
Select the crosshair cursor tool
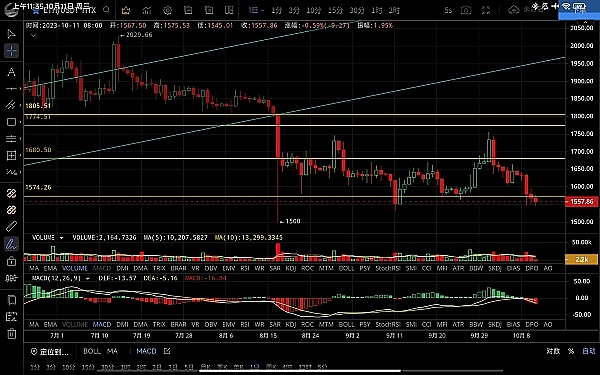coord(11,51)
